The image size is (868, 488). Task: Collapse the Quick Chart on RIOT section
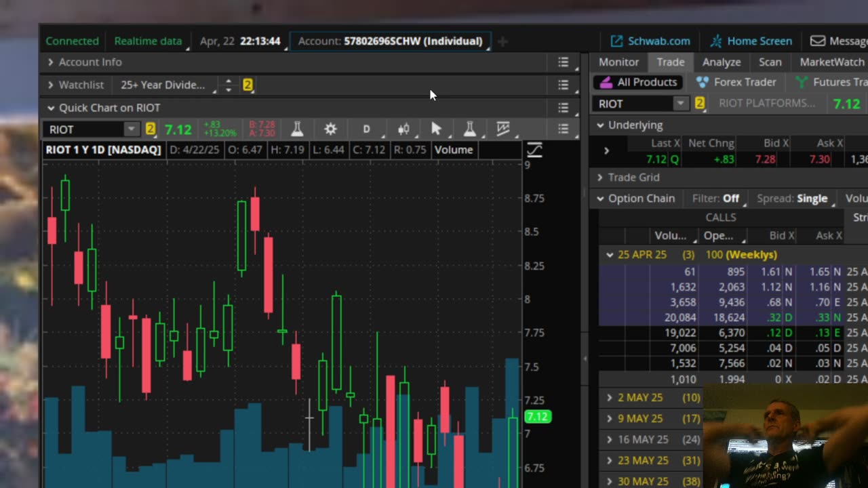click(x=50, y=108)
